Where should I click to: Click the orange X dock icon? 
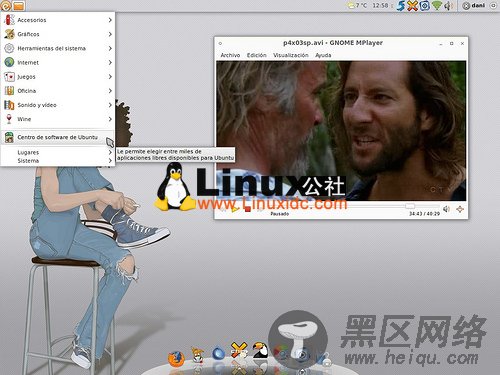pos(239,350)
